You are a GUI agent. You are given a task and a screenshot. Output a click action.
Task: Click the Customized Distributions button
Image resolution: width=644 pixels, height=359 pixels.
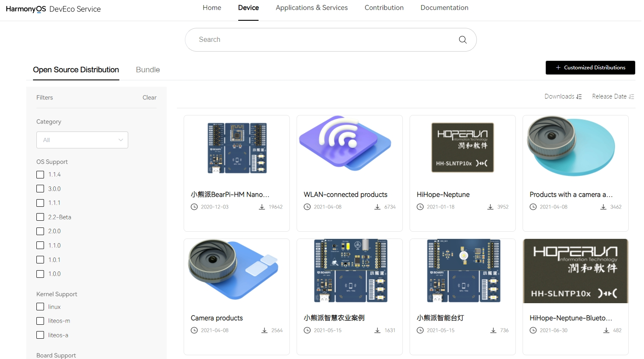pos(590,68)
